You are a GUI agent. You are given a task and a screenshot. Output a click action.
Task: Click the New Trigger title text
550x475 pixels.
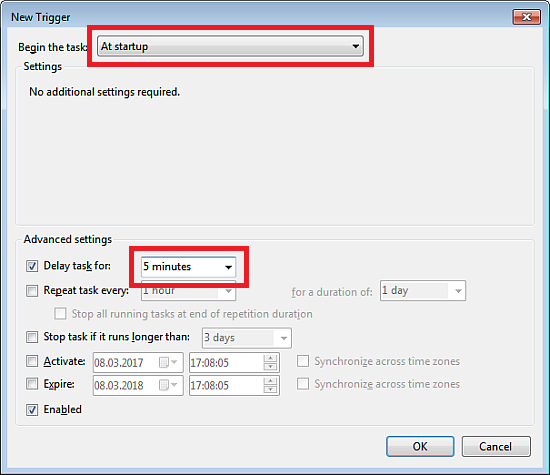pos(41,17)
